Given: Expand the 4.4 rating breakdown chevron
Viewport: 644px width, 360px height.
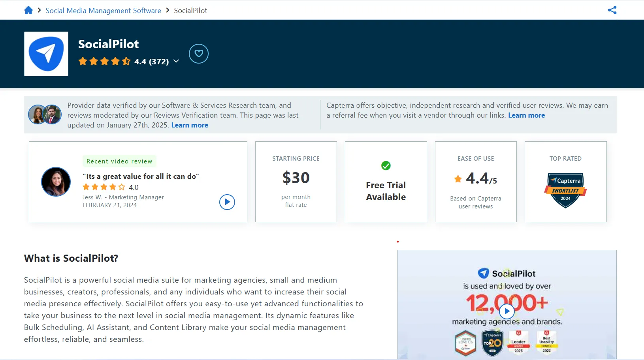Looking at the screenshot, I should point(176,62).
